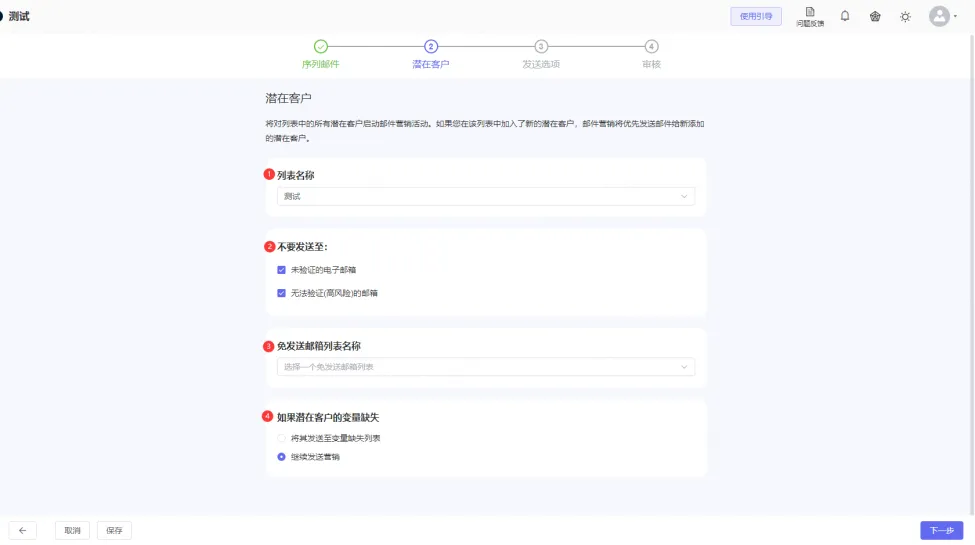Open the user avatar menu
This screenshot has width=975, height=545.
click(x=938, y=16)
